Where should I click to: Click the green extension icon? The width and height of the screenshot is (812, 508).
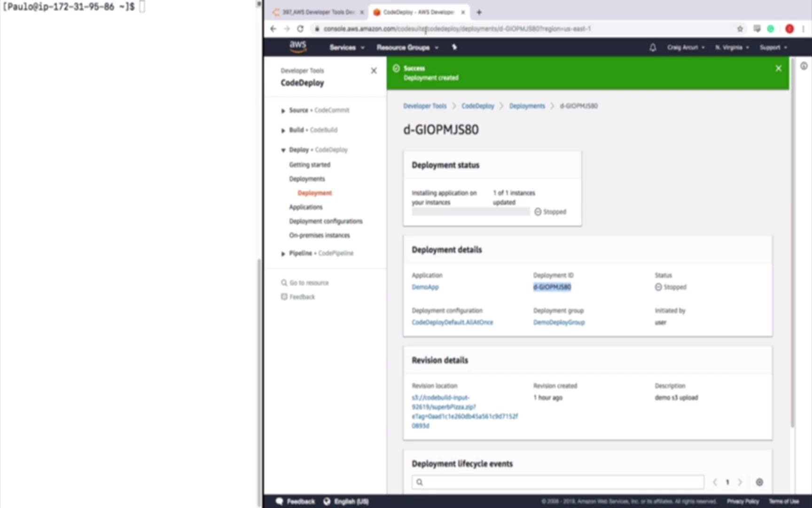point(771,29)
